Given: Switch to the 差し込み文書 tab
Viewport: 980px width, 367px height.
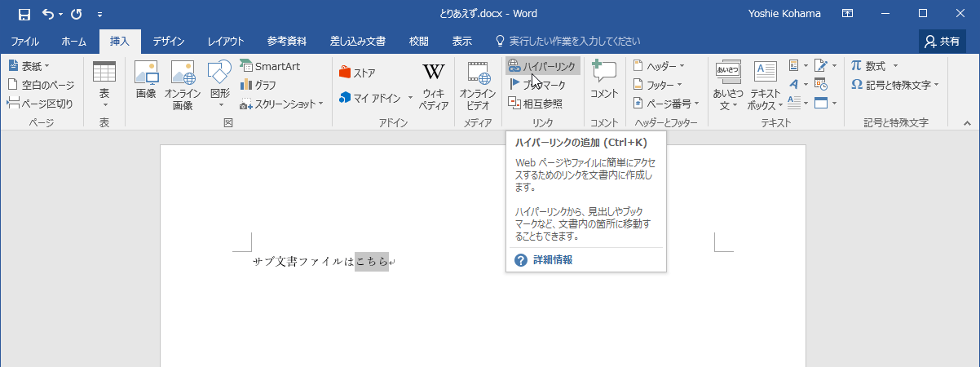Looking at the screenshot, I should tap(358, 41).
